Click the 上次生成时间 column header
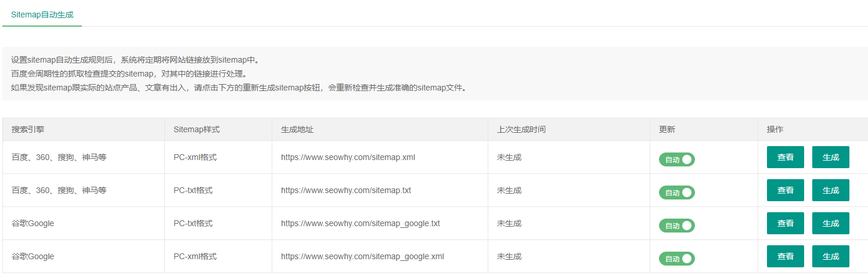 tap(521, 129)
